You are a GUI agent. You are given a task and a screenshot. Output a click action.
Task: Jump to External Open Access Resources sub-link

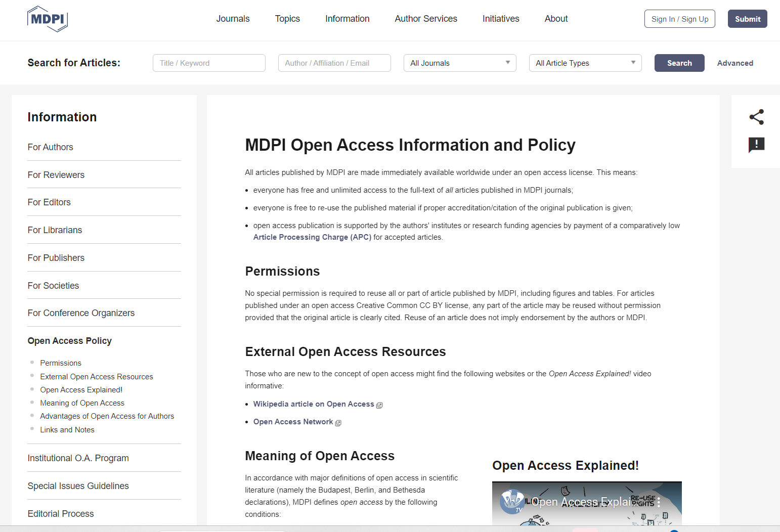(97, 377)
